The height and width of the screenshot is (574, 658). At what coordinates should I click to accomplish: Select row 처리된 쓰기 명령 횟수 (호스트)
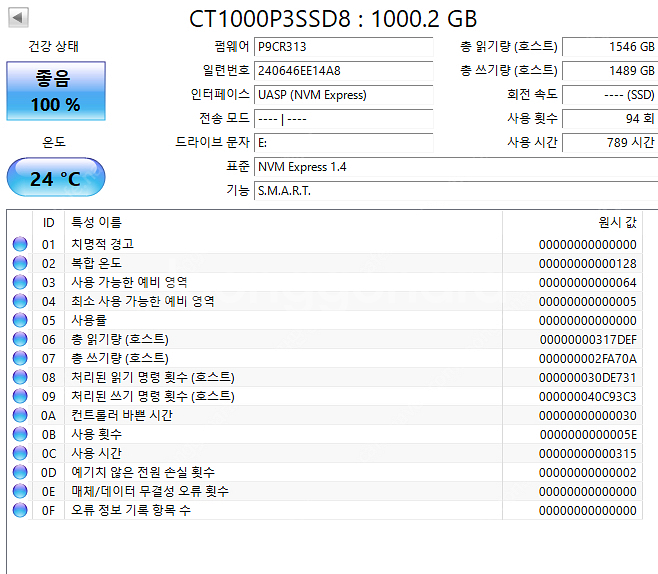click(327, 396)
